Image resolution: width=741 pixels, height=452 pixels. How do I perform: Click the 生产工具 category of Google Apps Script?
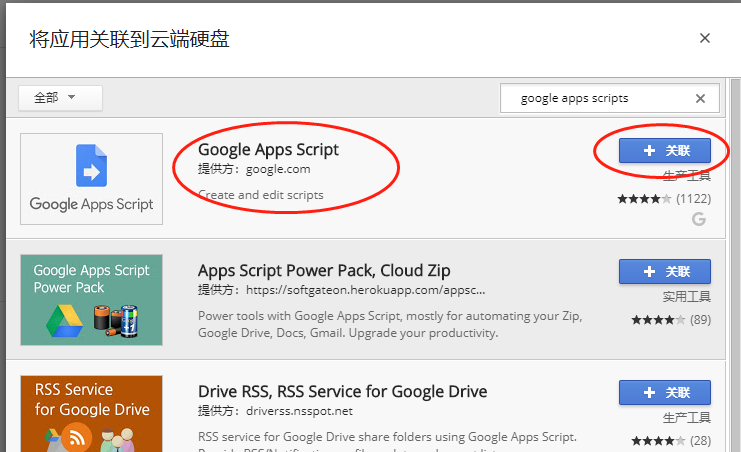[x=687, y=176]
